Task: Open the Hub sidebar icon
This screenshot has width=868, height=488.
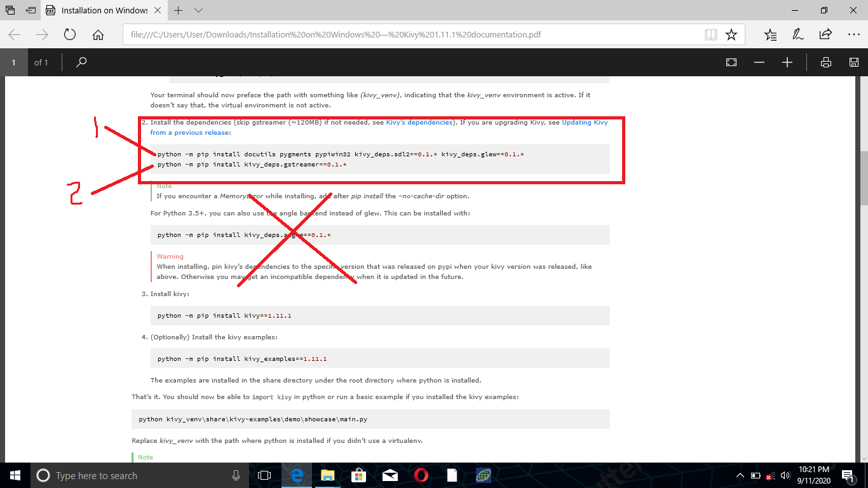Action: coord(771,35)
